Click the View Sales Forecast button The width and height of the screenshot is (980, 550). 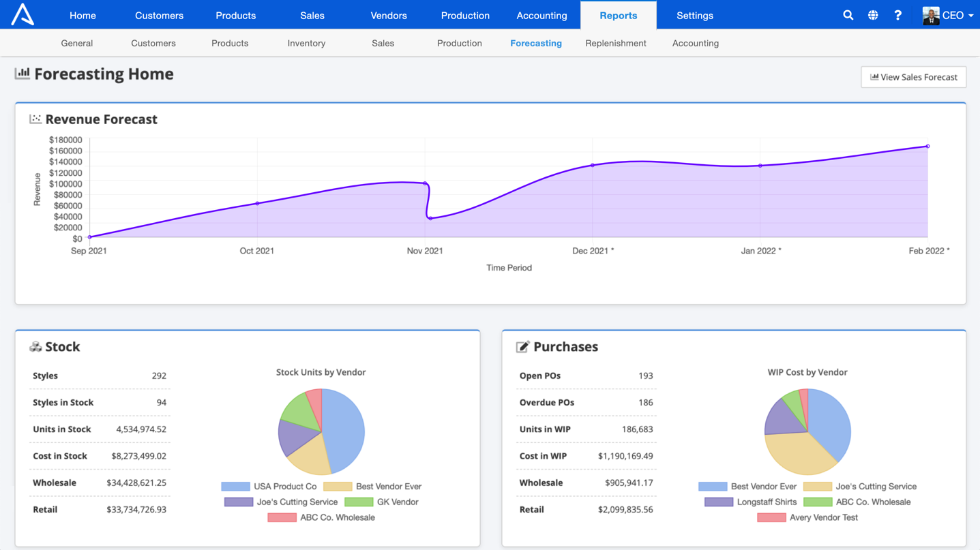pos(914,77)
